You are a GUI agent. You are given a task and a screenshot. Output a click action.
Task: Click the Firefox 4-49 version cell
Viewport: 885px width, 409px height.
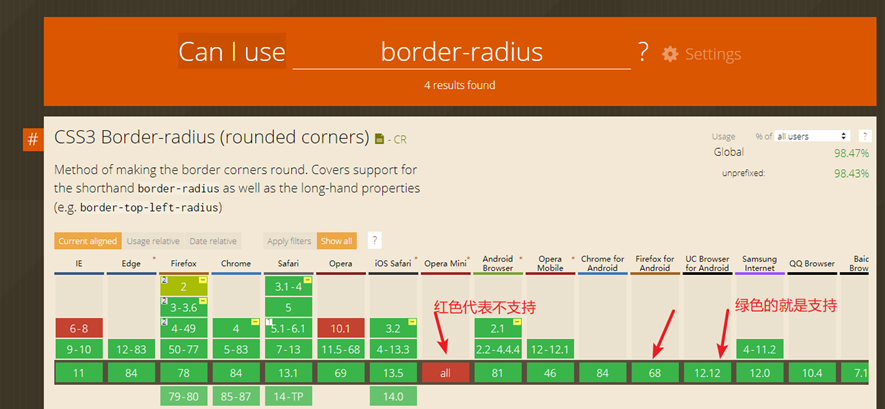coord(183,328)
